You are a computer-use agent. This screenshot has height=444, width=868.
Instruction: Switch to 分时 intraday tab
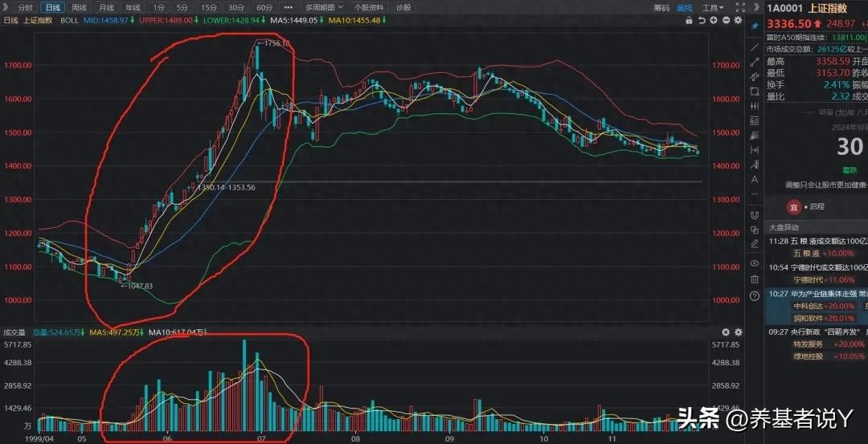(25, 7)
